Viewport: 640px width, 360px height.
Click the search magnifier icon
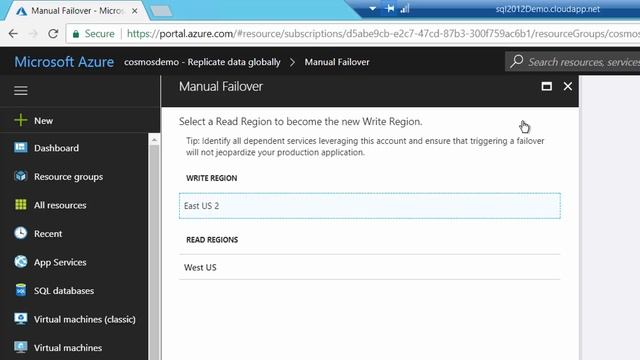517,62
